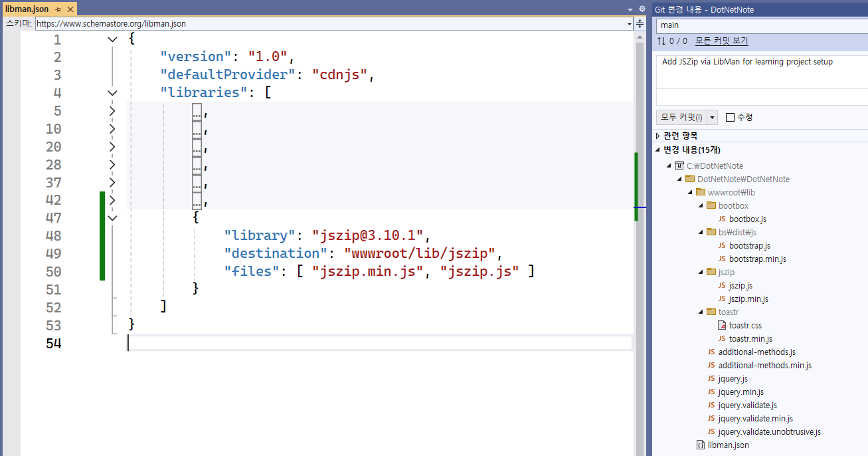This screenshot has width=868, height=456.
Task: Click the settings gear icon above the Git panel
Action: [641, 9]
